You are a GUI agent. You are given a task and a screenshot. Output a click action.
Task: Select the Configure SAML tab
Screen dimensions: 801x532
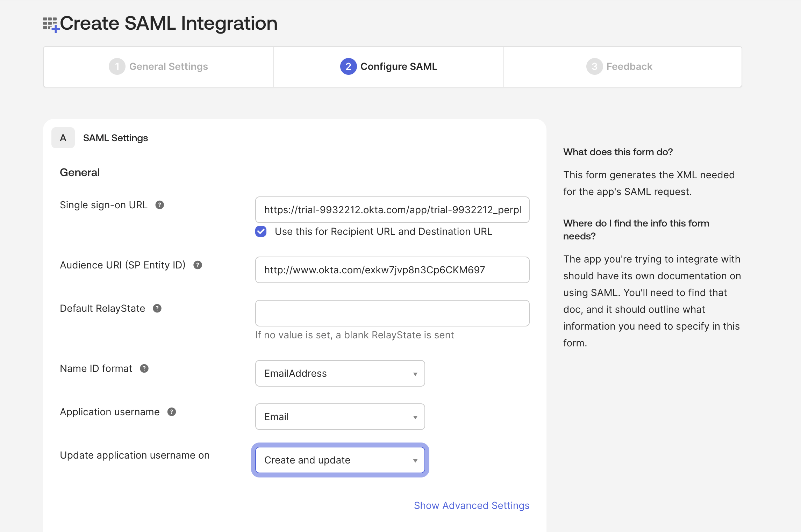point(389,67)
